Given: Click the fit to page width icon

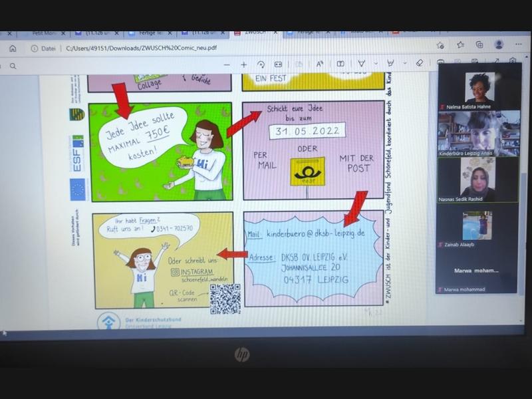Looking at the screenshot, I should click(x=278, y=65).
